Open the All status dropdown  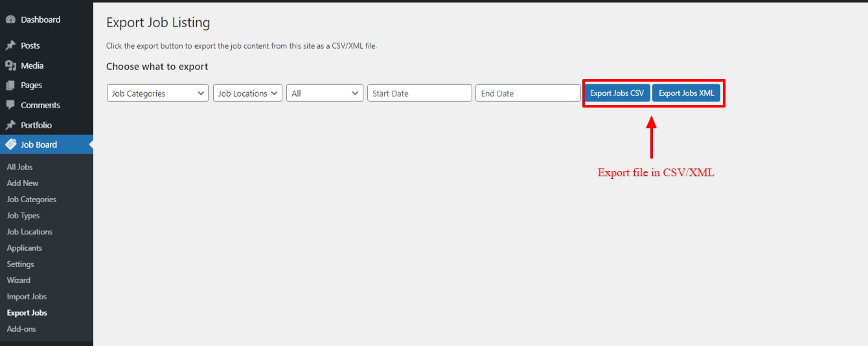point(325,93)
